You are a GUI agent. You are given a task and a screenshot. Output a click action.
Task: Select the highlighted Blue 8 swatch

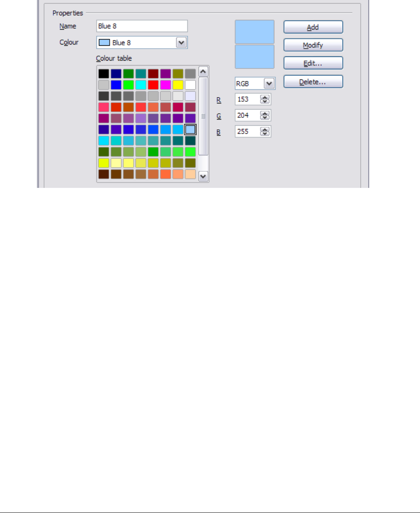[190, 129]
